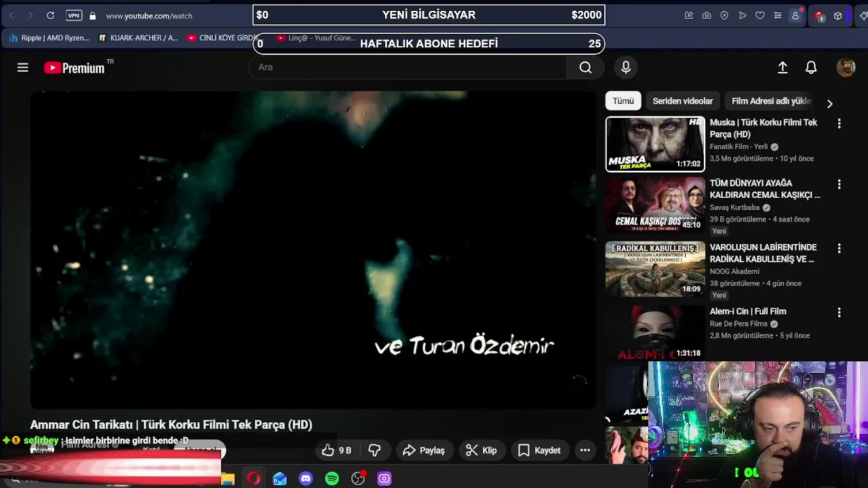Open the ad blocker shield icon
868x488 pixels.
click(724, 16)
